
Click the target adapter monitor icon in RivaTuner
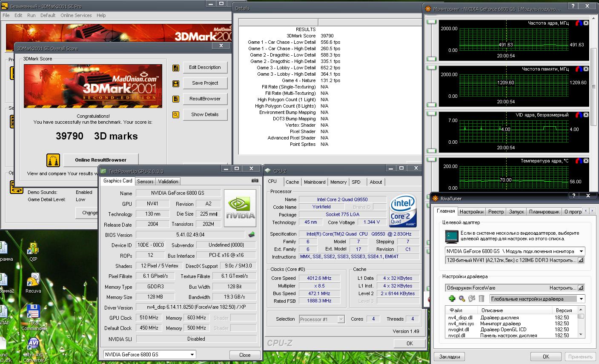[x=451, y=236]
